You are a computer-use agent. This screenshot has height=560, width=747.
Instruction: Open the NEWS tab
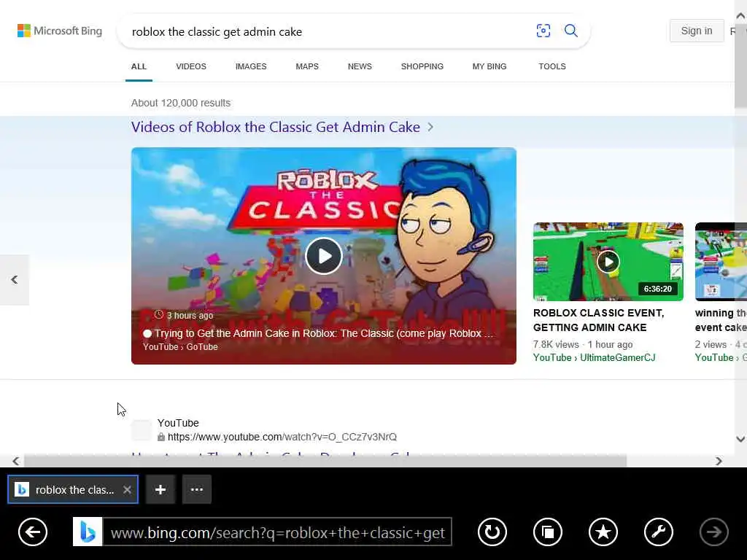[360, 66]
